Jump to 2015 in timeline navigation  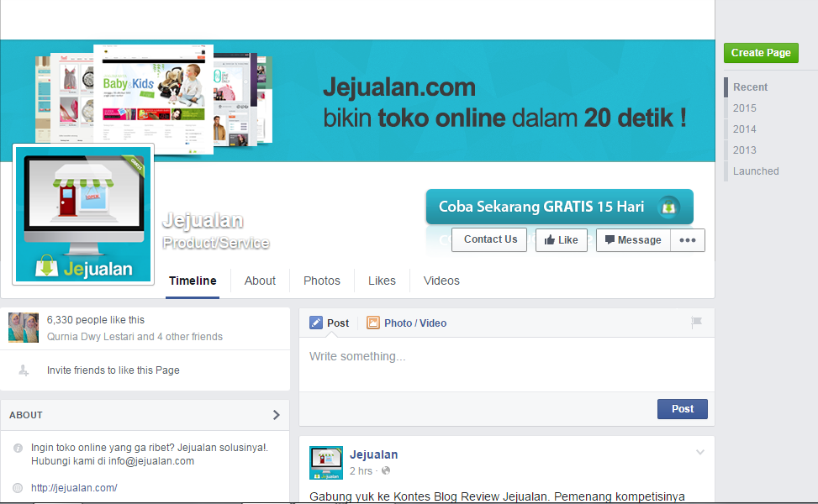745,108
